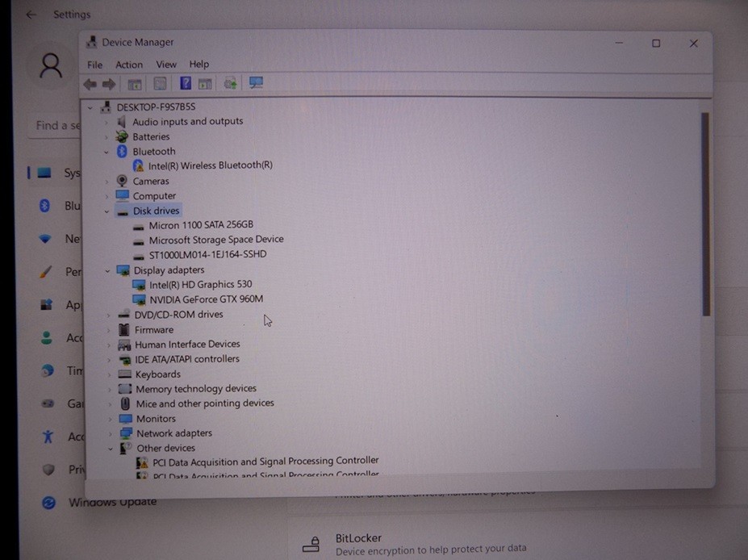Screen dimensions: 748x560
Task: Collapse the DESKTOP-F9S7B5S root node
Action: click(x=90, y=108)
